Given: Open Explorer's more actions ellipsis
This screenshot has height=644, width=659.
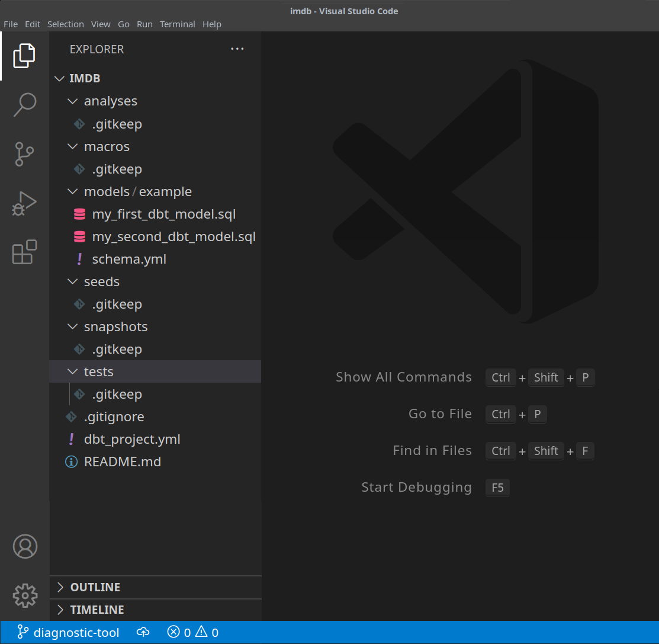Looking at the screenshot, I should pyautogui.click(x=237, y=49).
